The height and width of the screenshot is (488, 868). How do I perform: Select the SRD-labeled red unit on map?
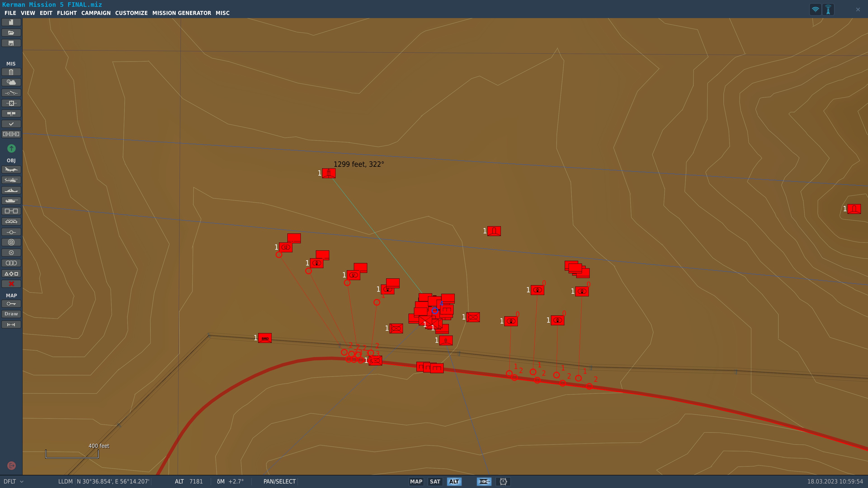[265, 338]
